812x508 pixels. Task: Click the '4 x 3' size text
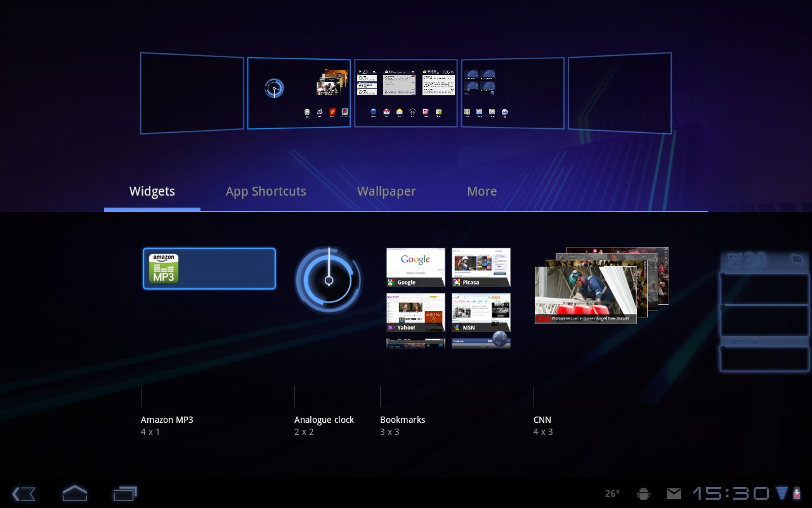pos(543,432)
